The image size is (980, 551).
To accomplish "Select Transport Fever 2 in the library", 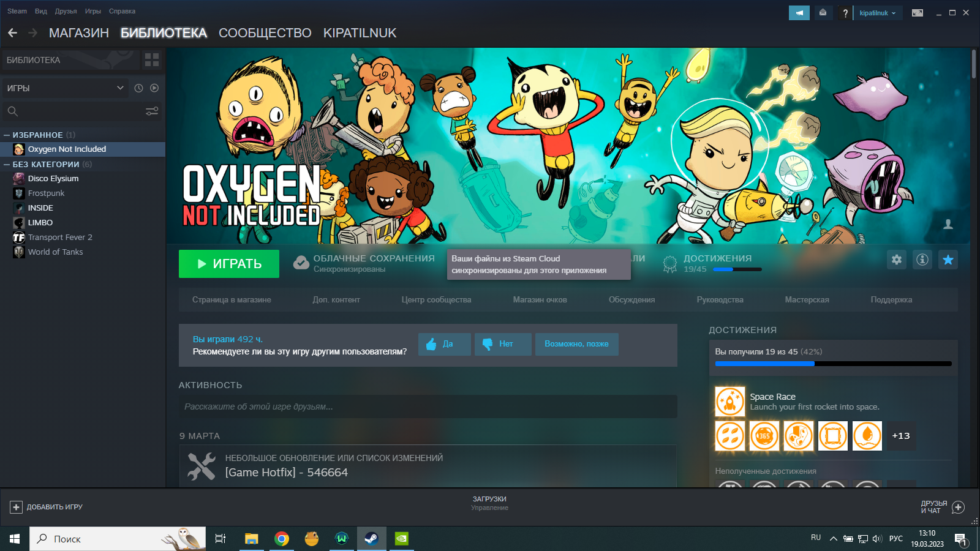I will 60,238.
